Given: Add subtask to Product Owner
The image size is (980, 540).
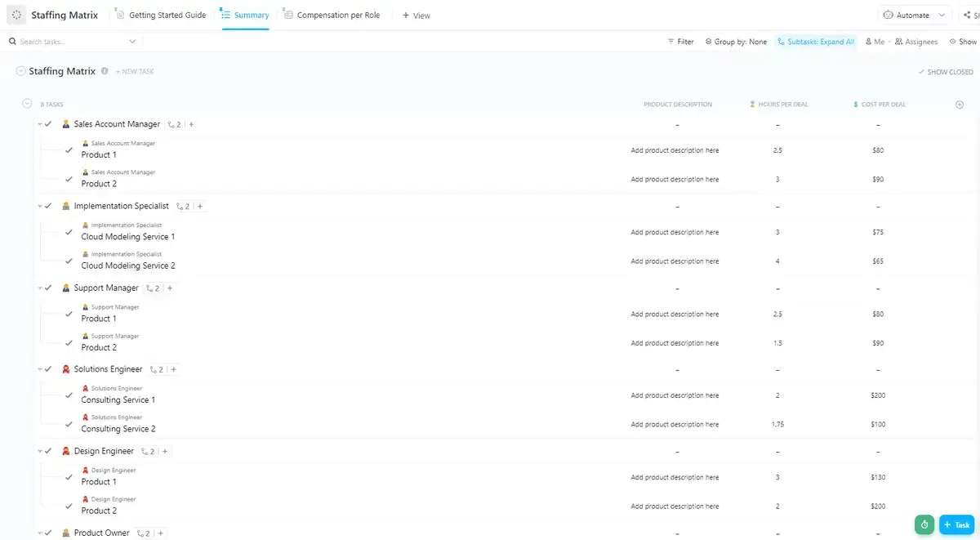Looking at the screenshot, I should click(x=161, y=533).
